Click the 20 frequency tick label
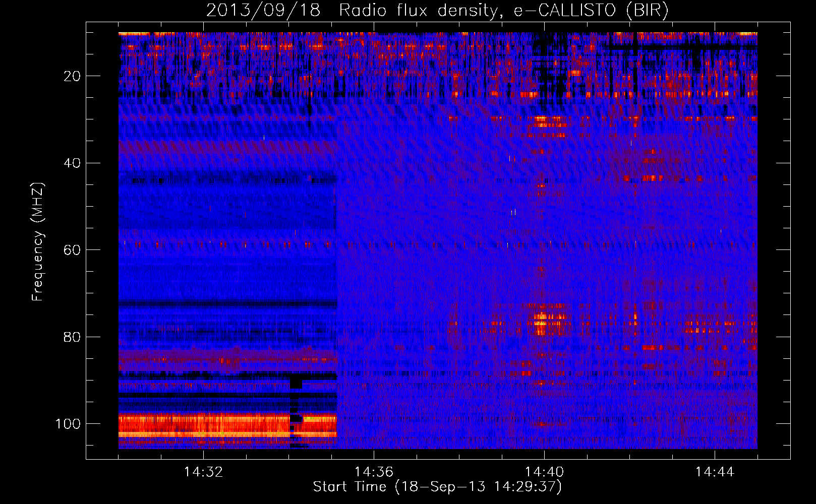This screenshot has width=816, height=504. 73,76
